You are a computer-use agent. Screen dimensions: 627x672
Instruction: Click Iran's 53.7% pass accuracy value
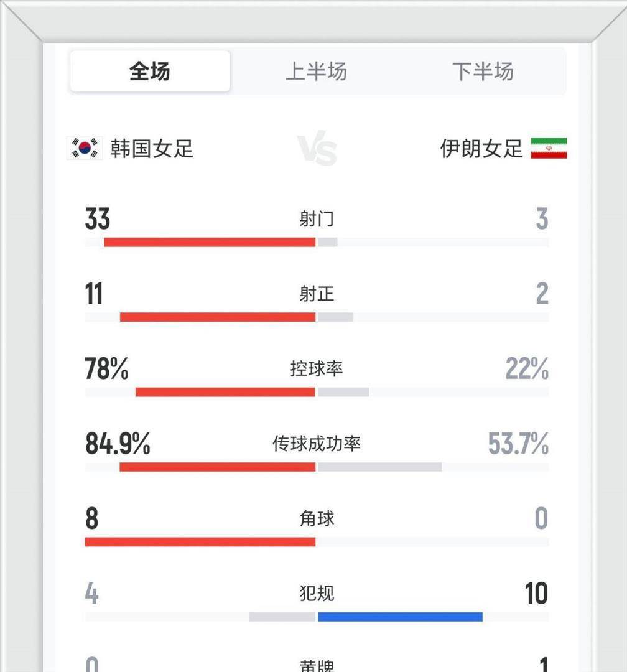pyautogui.click(x=518, y=444)
